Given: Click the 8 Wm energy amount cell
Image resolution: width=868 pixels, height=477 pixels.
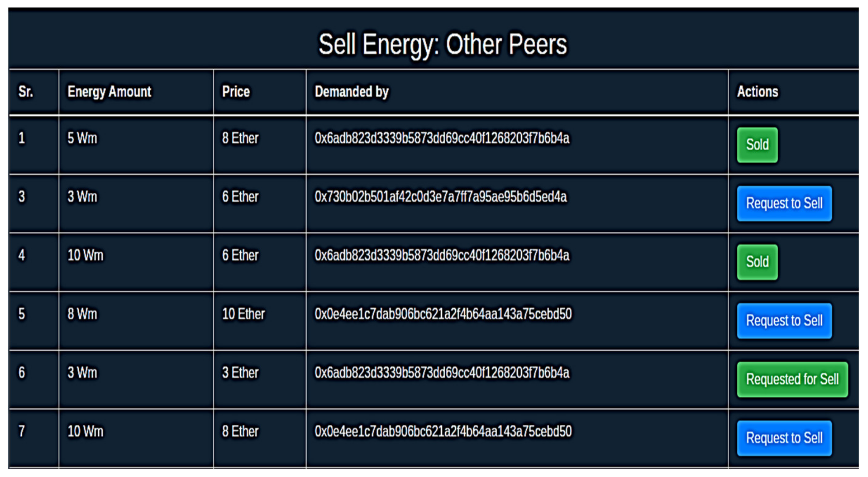Looking at the screenshot, I should [x=82, y=314].
